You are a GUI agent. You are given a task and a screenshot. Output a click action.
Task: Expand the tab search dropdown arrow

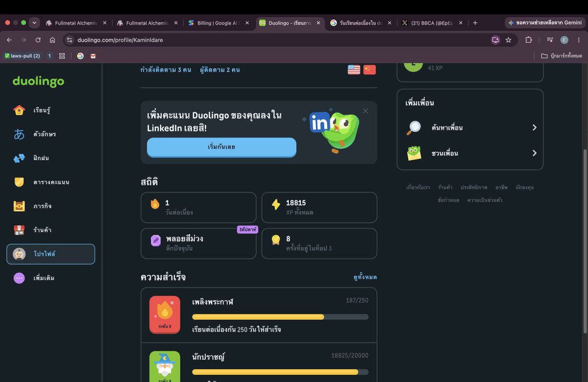pos(34,23)
